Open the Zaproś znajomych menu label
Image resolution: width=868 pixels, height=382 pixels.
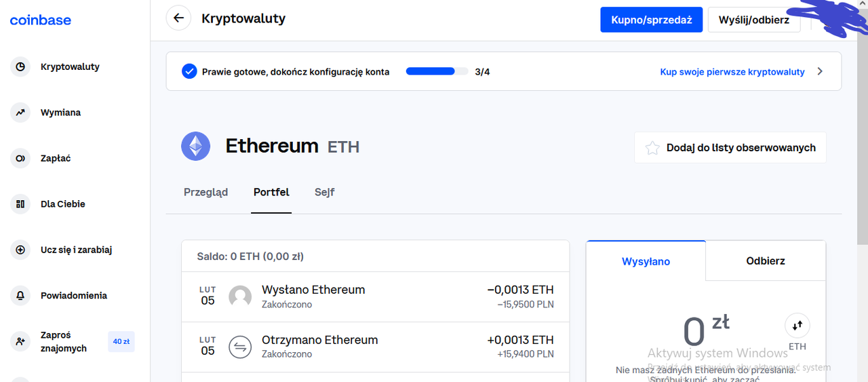pos(64,341)
